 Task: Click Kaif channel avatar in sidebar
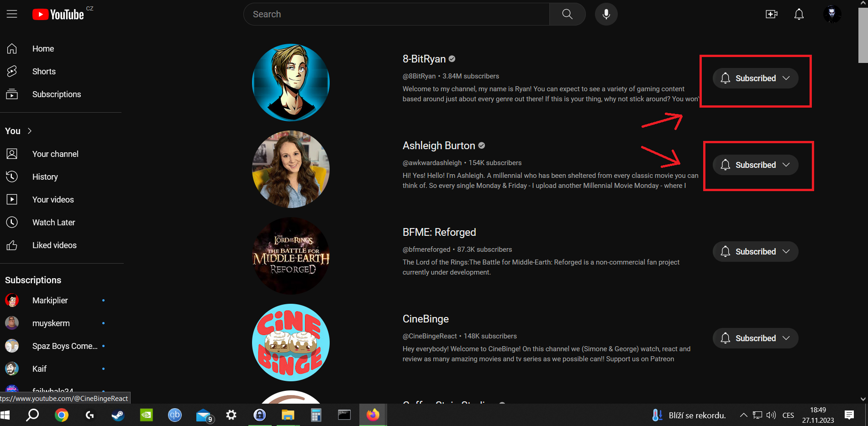tap(12, 369)
